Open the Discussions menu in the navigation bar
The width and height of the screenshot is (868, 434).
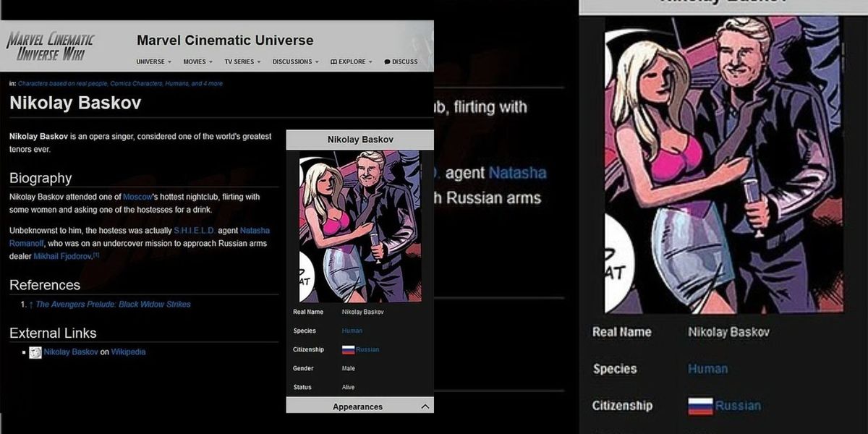click(x=295, y=62)
